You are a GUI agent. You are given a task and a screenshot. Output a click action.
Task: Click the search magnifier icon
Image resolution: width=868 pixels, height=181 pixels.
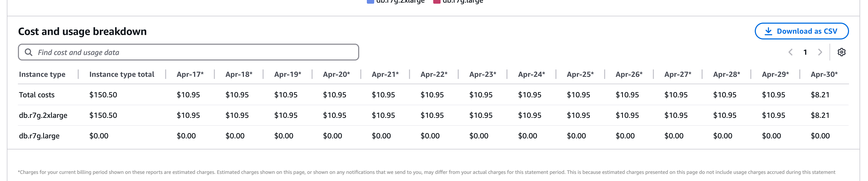29,52
